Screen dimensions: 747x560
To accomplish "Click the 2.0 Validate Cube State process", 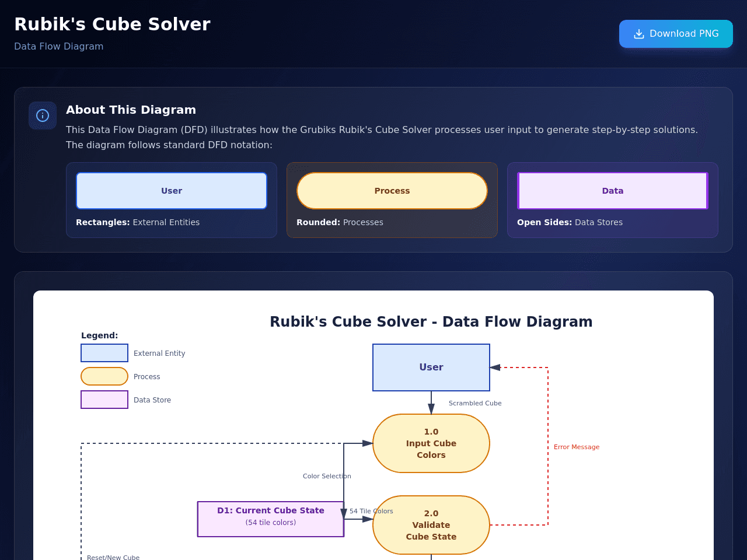I will click(x=431, y=525).
